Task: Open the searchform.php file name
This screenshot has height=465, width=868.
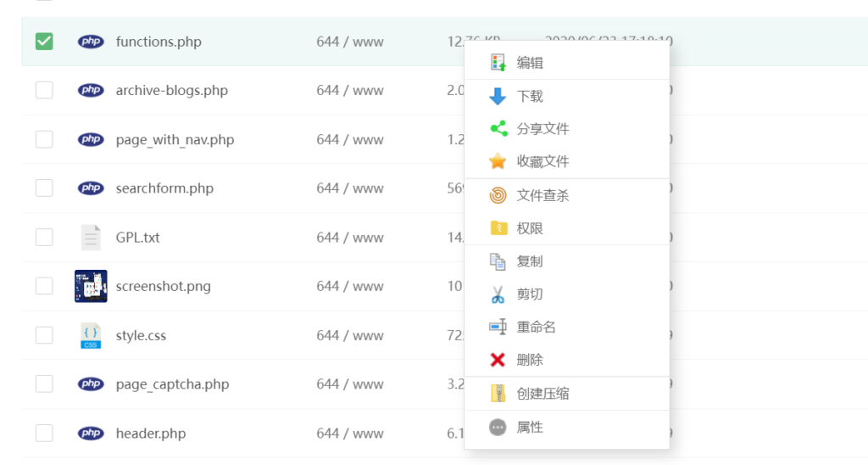Action: (x=164, y=188)
